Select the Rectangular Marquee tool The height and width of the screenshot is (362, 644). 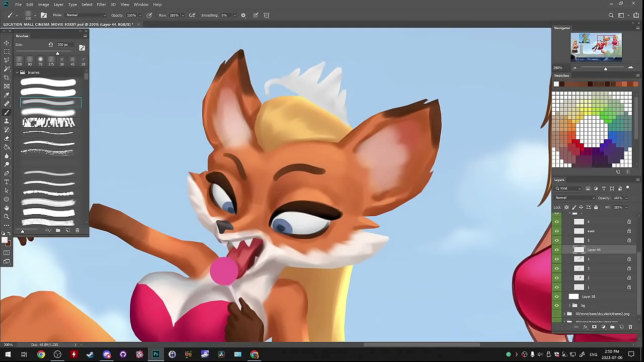7,52
